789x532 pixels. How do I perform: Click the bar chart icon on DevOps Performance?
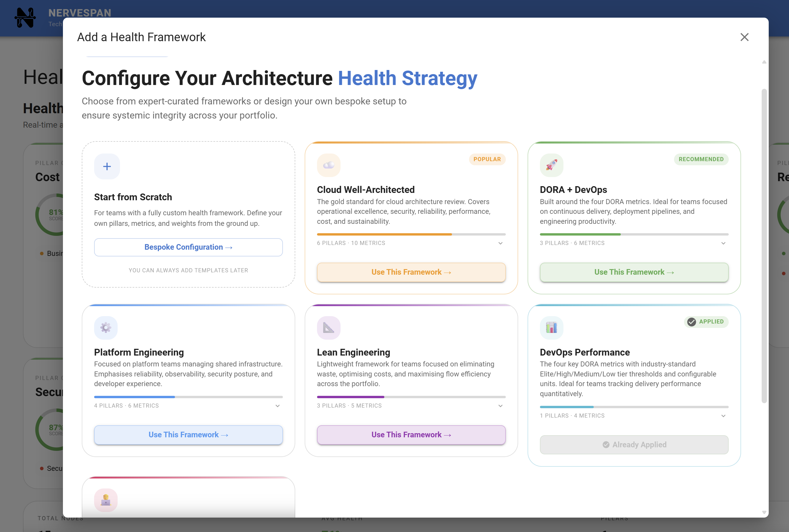click(552, 328)
